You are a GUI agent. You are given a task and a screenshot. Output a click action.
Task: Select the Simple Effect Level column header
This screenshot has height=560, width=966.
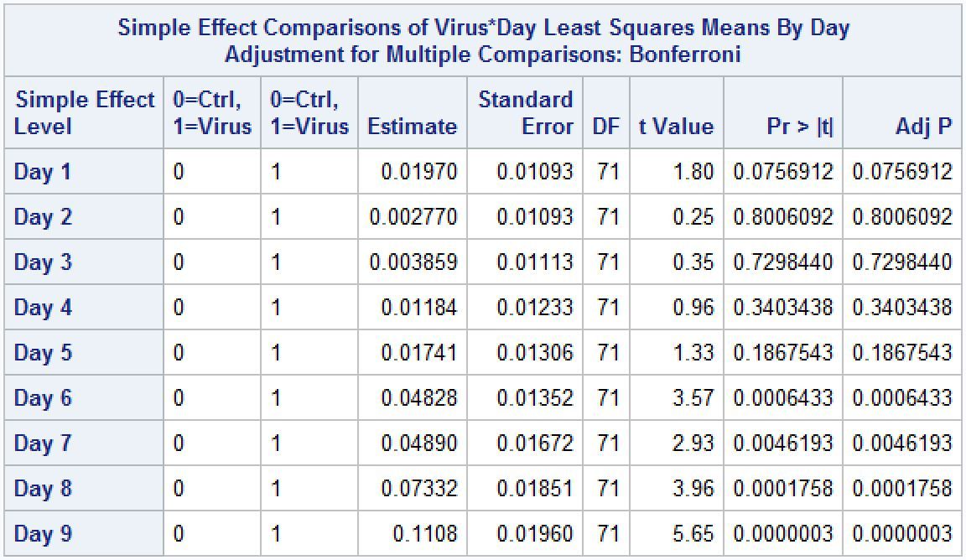pos(84,113)
